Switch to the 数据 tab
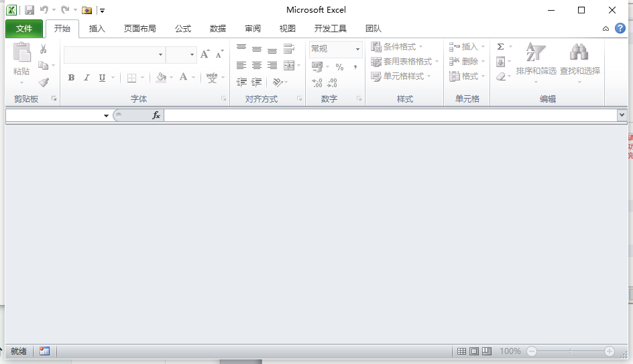 coord(217,29)
